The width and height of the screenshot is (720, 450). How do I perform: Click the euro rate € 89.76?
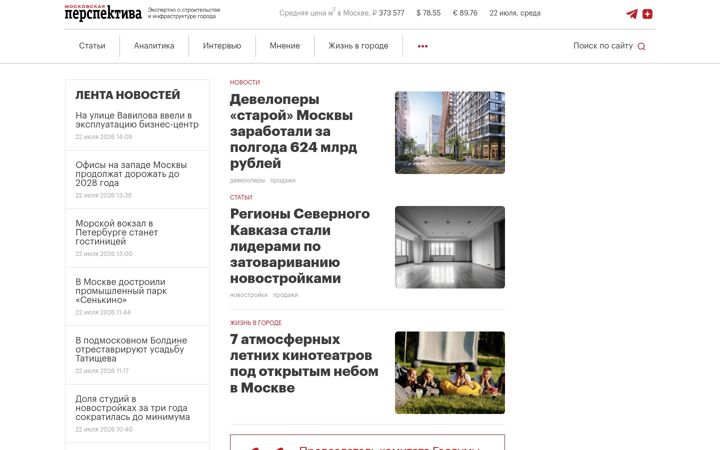coord(465,13)
